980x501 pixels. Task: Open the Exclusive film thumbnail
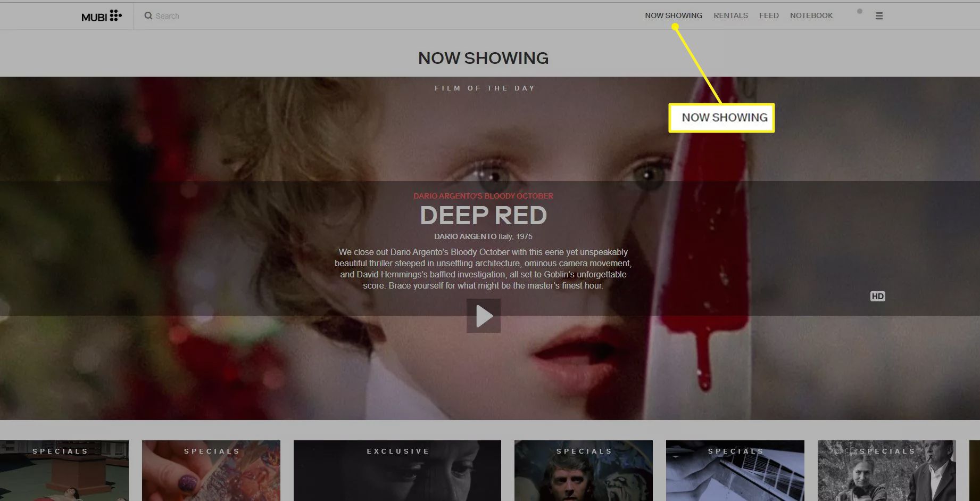click(x=397, y=471)
